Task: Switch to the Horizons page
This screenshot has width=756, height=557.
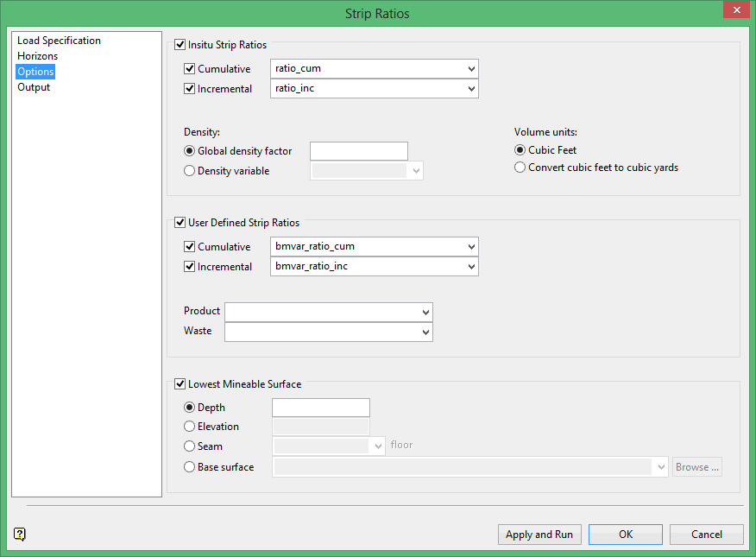Action: pos(38,56)
